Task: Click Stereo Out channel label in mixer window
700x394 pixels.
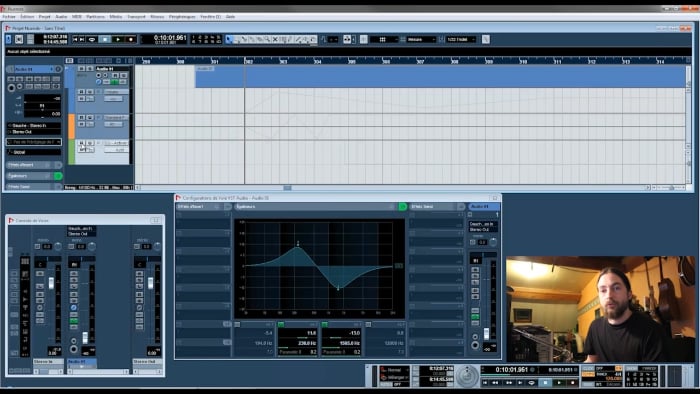Action: (147, 361)
